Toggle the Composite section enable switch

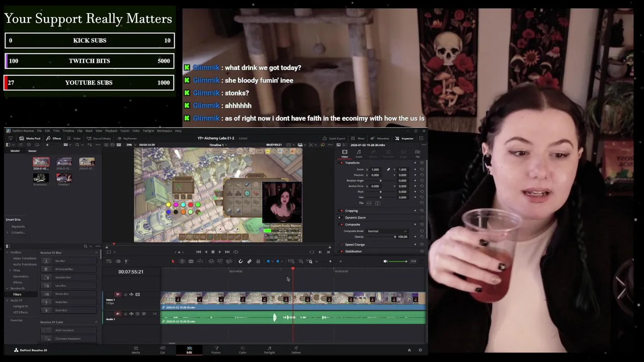tap(342, 224)
